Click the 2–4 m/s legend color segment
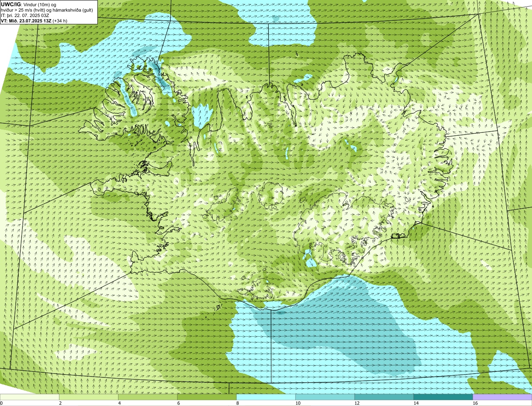This screenshot has height=406, width=532. coord(89,397)
